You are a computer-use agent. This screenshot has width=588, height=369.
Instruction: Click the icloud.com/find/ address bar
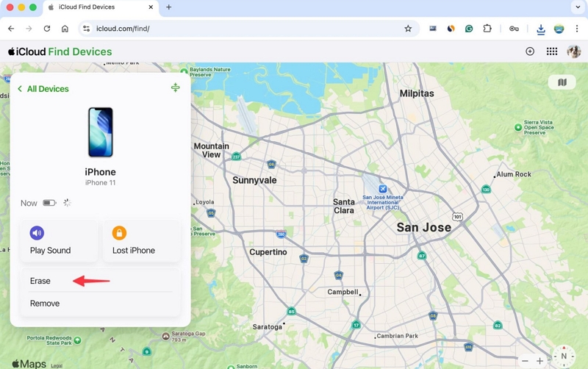(x=248, y=29)
